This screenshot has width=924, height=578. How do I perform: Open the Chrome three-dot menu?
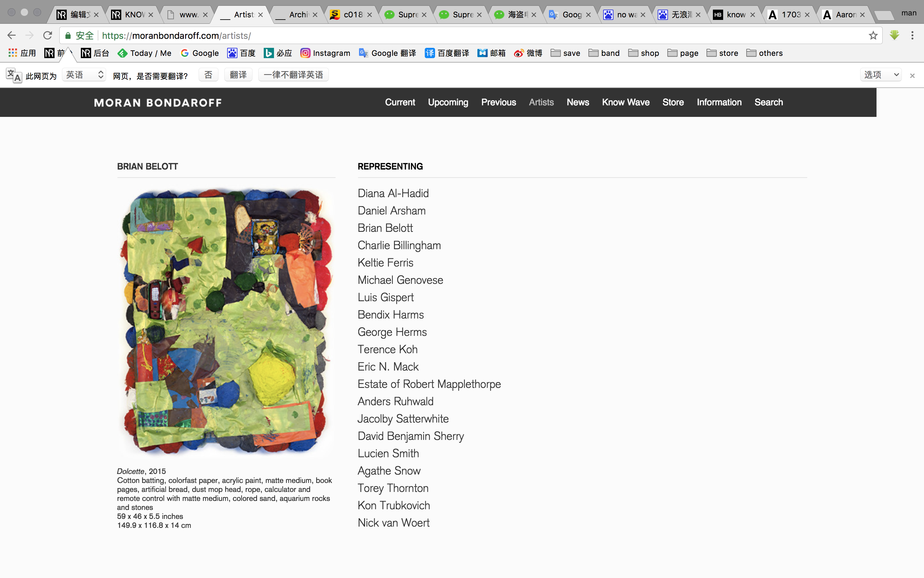click(912, 36)
